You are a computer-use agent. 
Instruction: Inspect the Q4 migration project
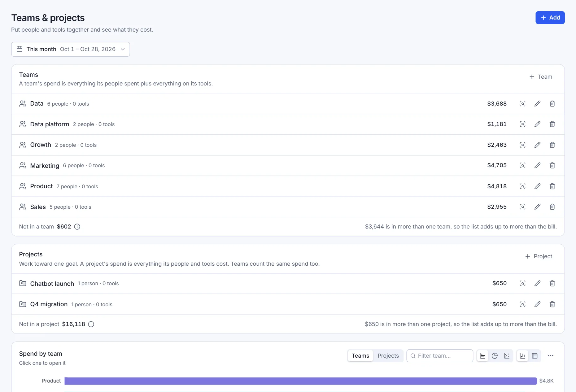pos(522,304)
